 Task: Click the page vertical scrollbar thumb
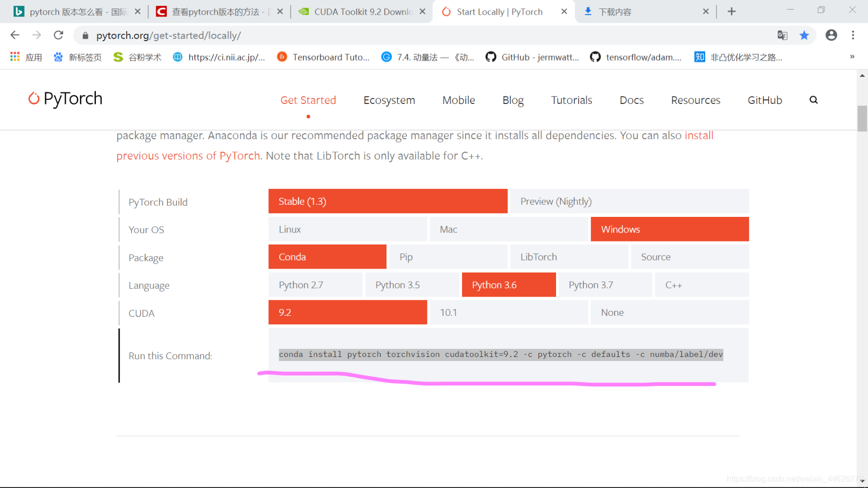[x=862, y=118]
